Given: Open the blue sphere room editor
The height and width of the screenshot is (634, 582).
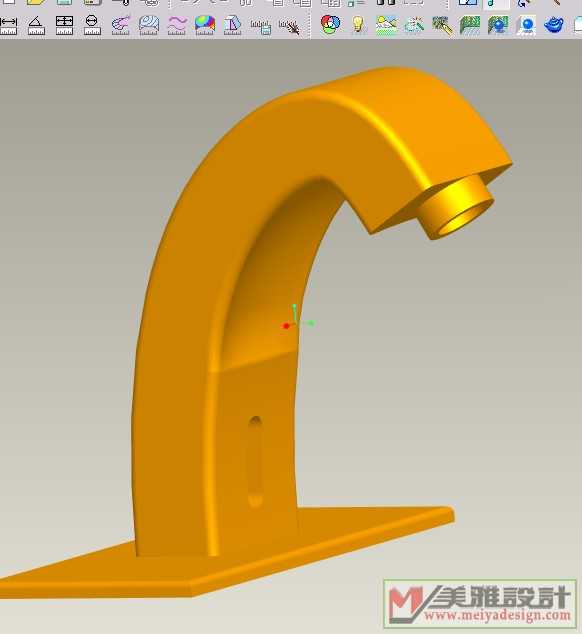Looking at the screenshot, I should 526,25.
